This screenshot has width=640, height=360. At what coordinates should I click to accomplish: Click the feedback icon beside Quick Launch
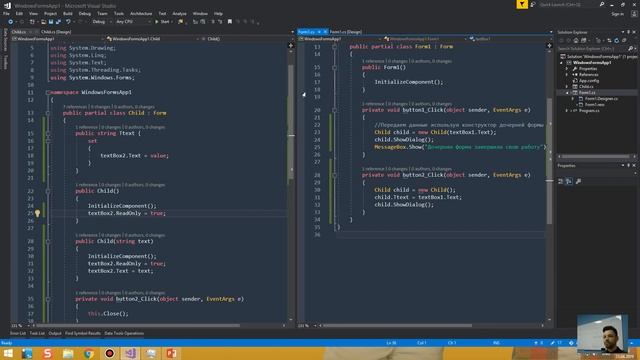click(533, 4)
